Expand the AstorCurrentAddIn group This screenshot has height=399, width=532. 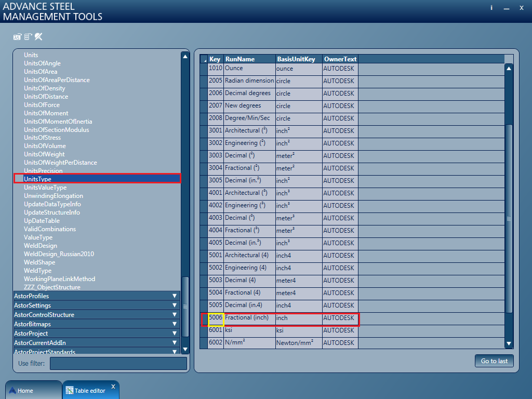point(97,343)
